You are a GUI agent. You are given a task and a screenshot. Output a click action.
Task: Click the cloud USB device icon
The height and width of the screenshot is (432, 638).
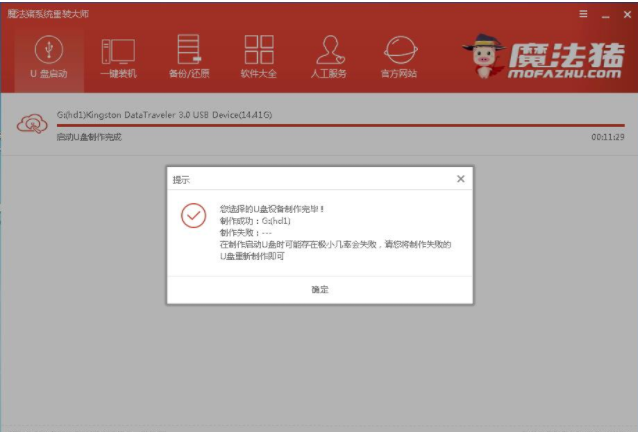coord(32,124)
